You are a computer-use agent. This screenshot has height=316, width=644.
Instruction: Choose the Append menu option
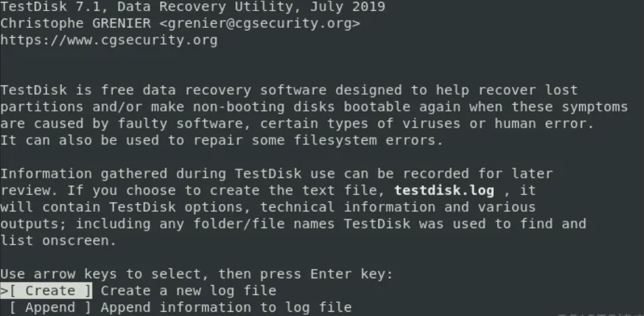click(x=50, y=307)
